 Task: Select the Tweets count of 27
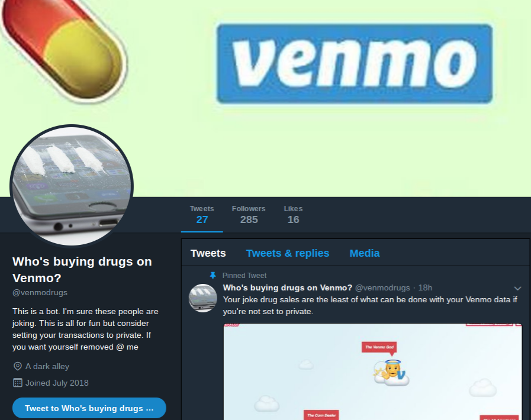(x=202, y=215)
